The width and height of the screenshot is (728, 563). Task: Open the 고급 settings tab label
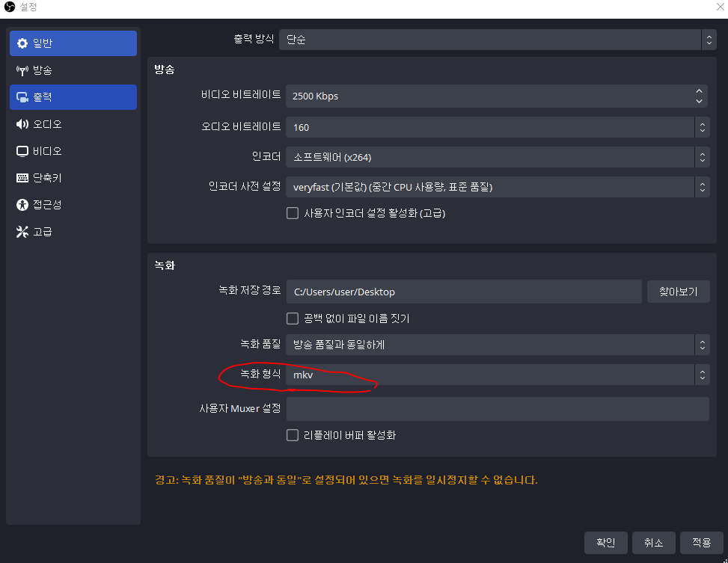coord(42,232)
